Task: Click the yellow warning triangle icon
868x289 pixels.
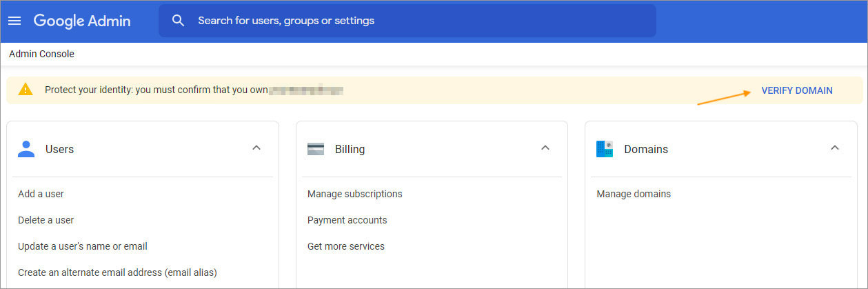Action: [x=26, y=90]
